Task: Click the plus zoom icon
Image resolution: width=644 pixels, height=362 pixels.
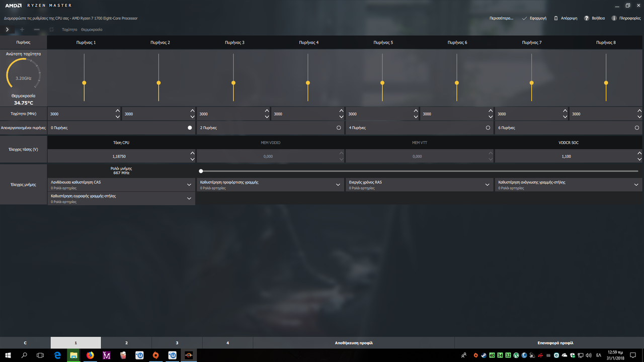Action: tap(22, 30)
